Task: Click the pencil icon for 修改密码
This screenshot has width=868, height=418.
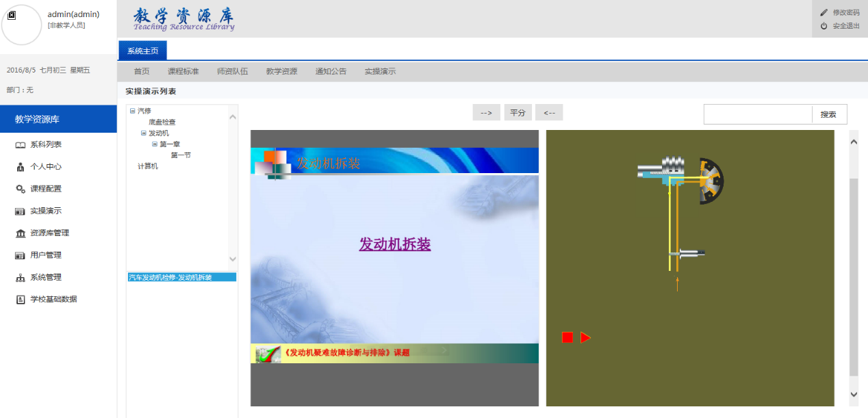Action: [x=824, y=12]
